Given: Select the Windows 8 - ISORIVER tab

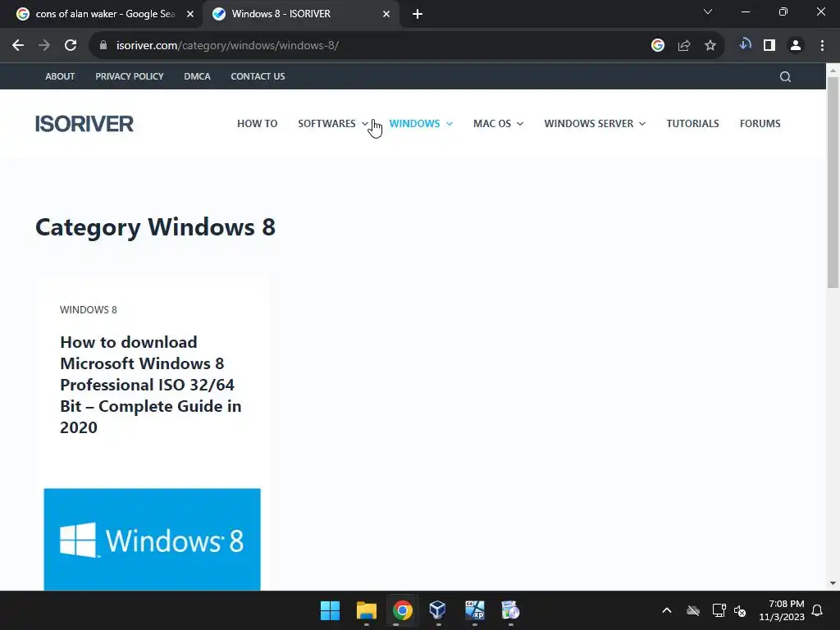Looking at the screenshot, I should pyautogui.click(x=300, y=14).
